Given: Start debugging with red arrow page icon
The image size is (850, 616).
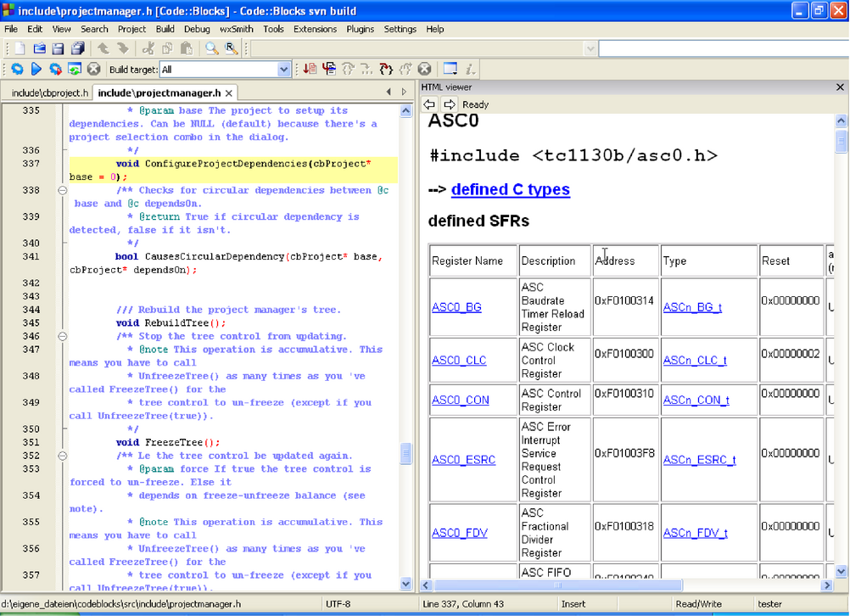Looking at the screenshot, I should [x=310, y=69].
